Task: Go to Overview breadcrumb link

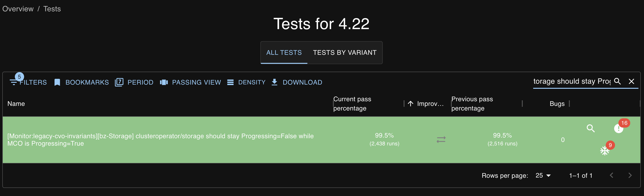Action: (18, 9)
